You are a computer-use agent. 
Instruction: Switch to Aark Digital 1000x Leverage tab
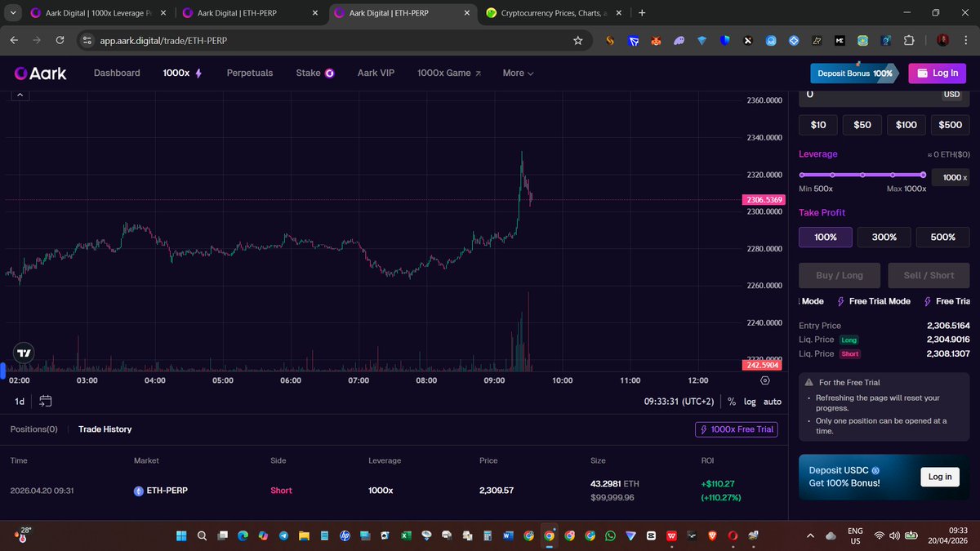(96, 13)
